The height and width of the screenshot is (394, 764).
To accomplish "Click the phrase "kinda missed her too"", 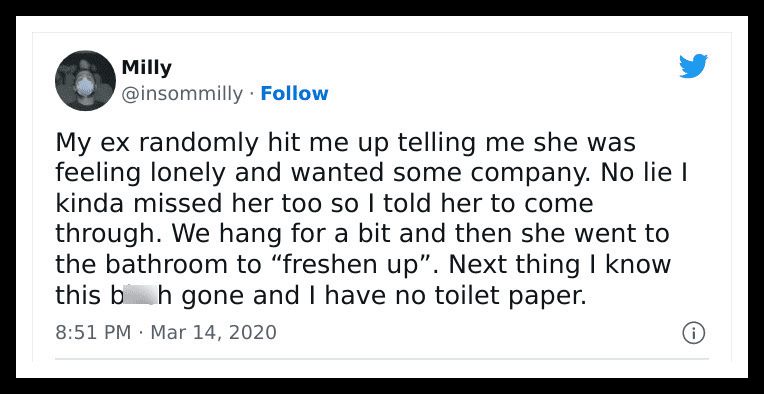I will point(189,204).
